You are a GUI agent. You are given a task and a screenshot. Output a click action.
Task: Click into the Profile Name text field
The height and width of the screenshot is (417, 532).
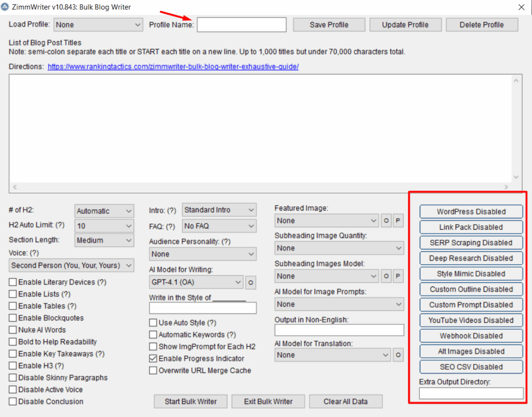[242, 25]
